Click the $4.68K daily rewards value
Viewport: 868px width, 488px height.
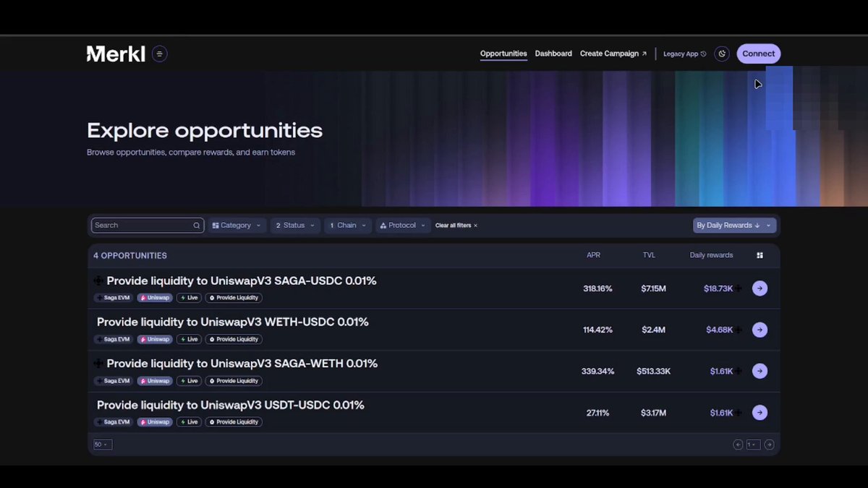click(x=720, y=330)
